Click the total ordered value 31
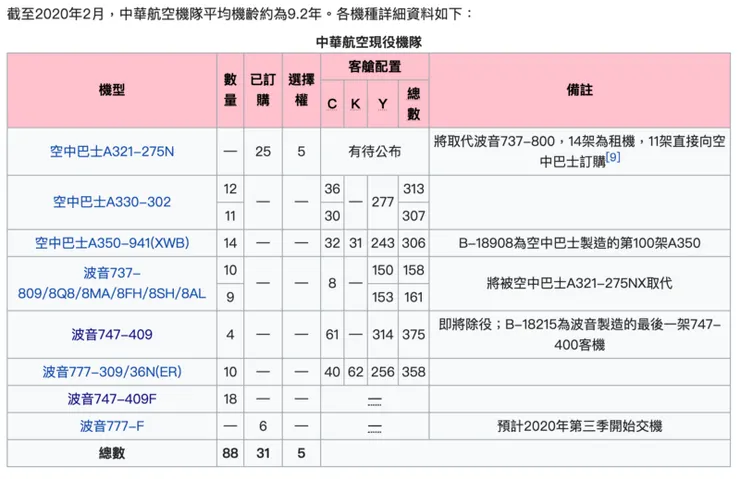Image resolution: width=740 pixels, height=479 pixels. click(x=263, y=454)
